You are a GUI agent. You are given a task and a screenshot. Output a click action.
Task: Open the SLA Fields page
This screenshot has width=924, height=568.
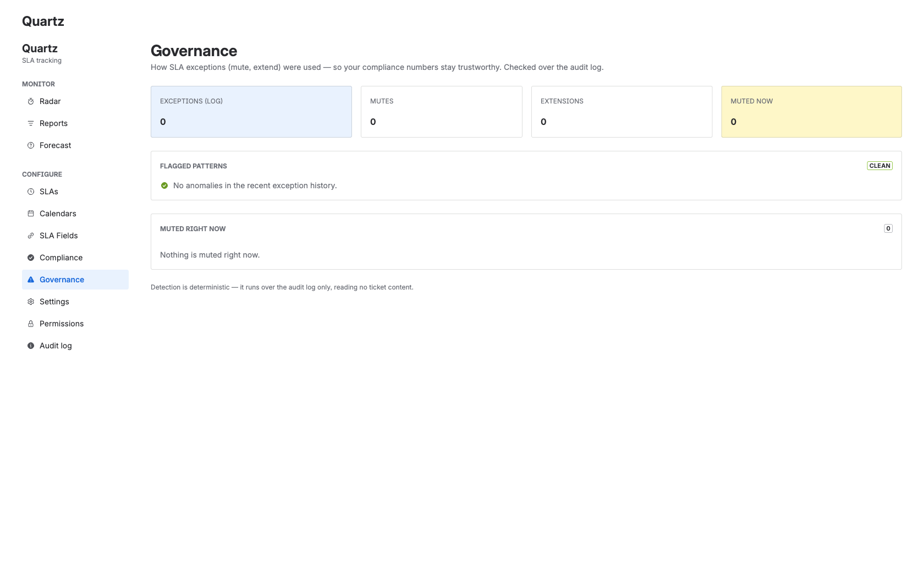[75, 236]
